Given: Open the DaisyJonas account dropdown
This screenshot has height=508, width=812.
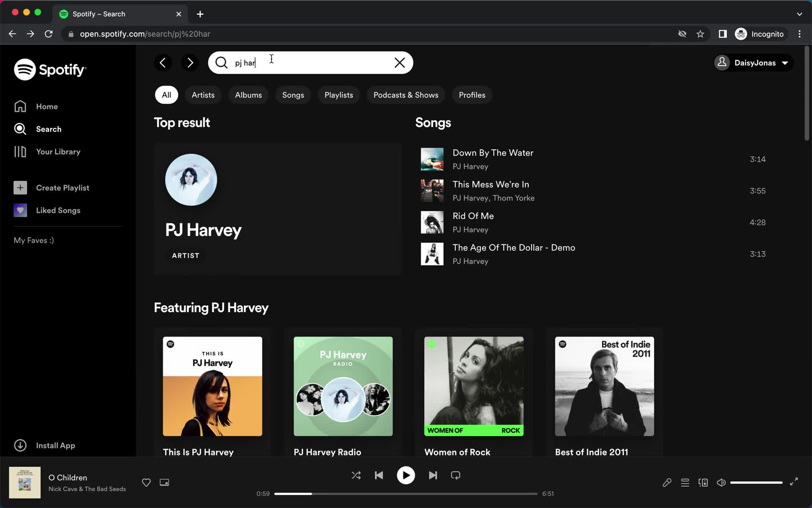Looking at the screenshot, I should click(753, 62).
